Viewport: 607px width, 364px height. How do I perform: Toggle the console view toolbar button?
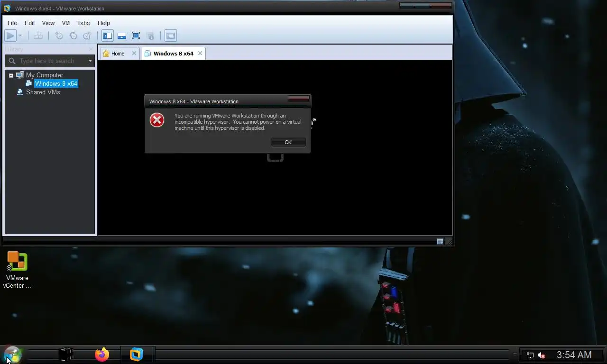[171, 36]
